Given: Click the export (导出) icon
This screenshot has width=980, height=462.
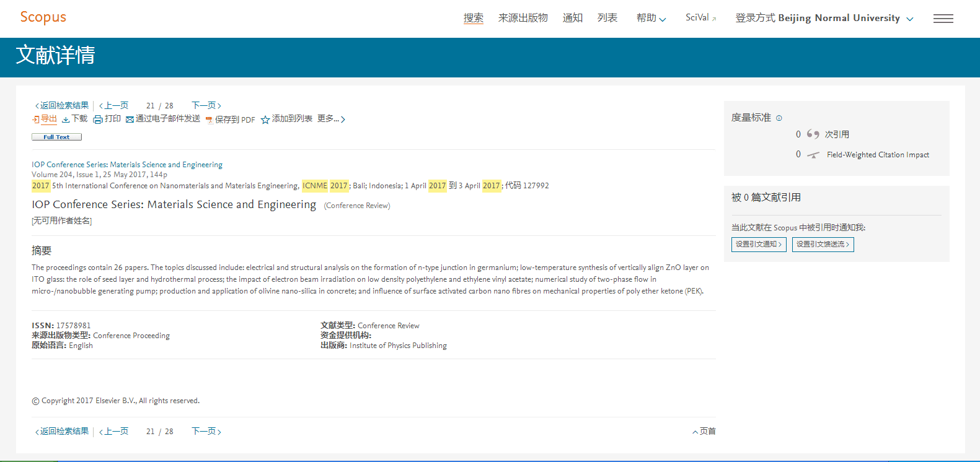Looking at the screenshot, I should (35, 120).
